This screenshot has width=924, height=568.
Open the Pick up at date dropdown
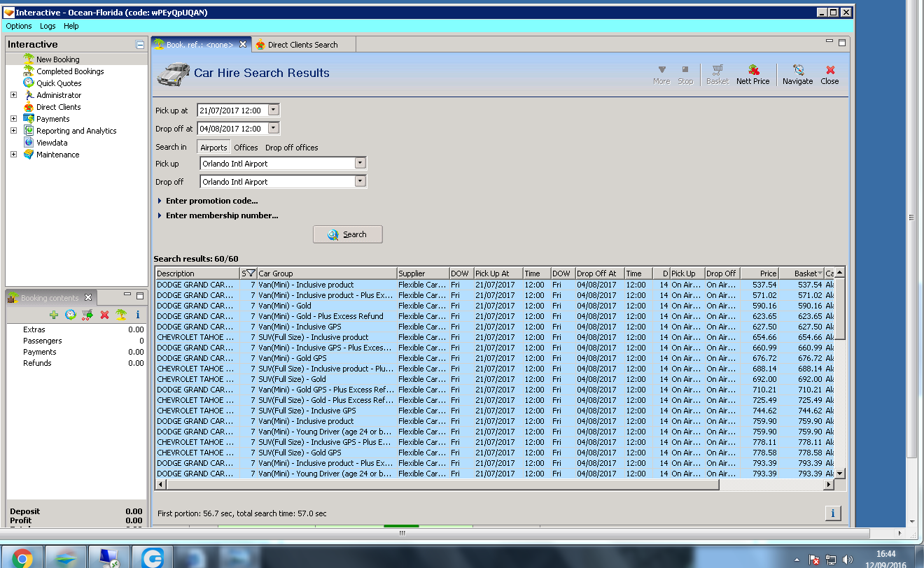274,110
